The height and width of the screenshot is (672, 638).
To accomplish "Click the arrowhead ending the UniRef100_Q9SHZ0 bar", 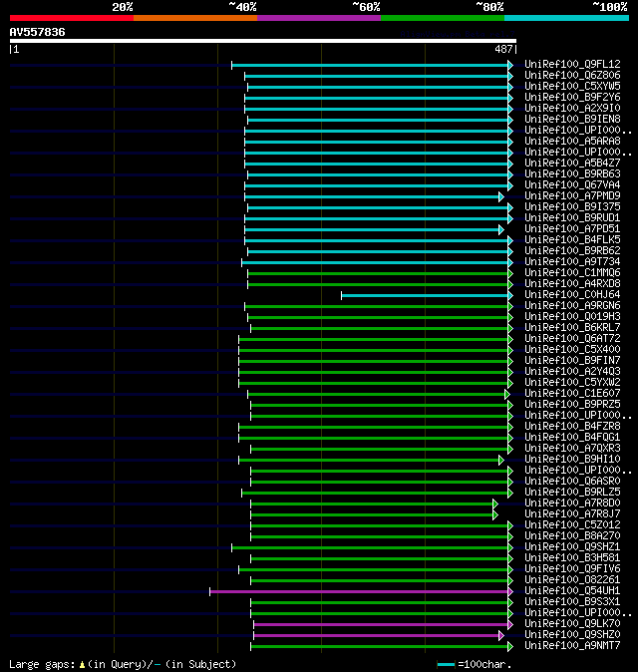I will [x=501, y=635].
